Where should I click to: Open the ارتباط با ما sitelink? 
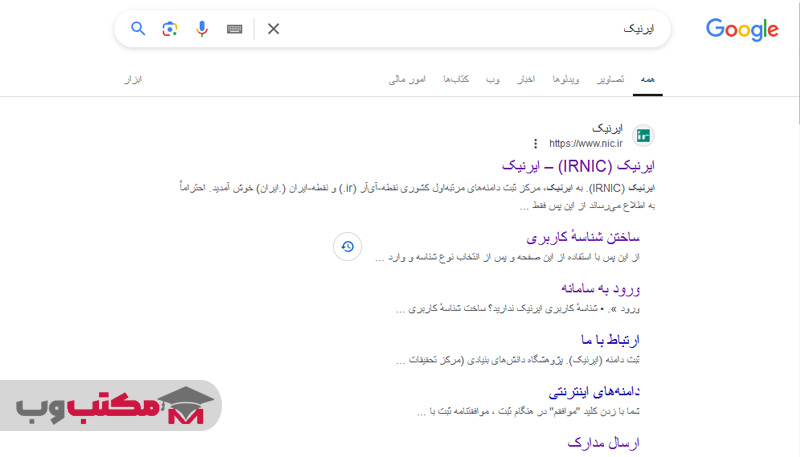610,340
